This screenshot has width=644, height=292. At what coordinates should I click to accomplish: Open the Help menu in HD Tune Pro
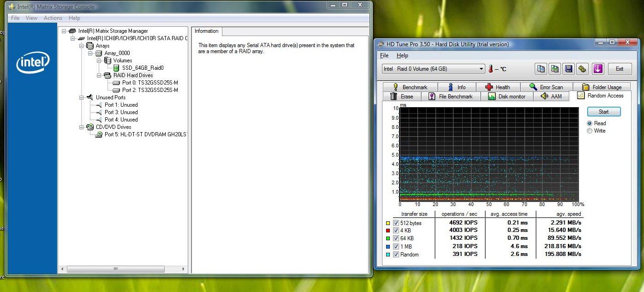pyautogui.click(x=402, y=55)
